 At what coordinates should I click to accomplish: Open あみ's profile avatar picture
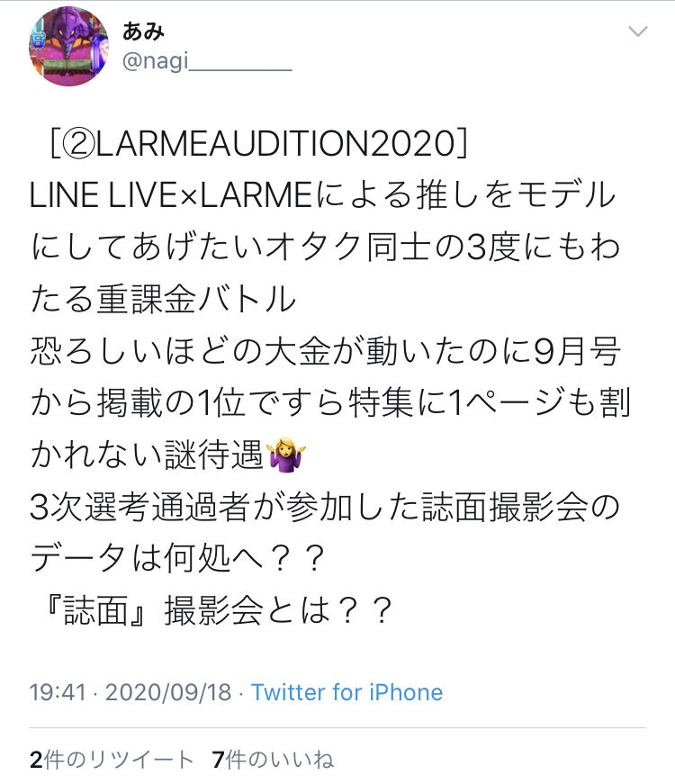[x=68, y=46]
